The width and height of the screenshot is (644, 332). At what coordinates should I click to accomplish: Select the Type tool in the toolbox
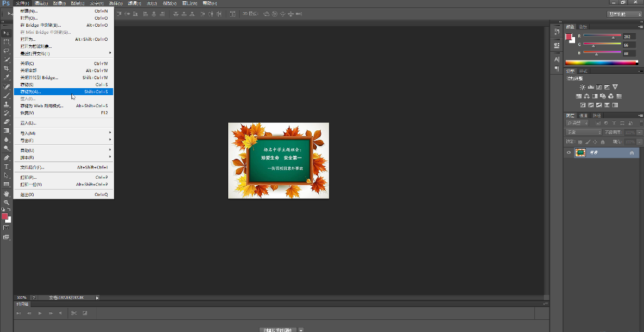pyautogui.click(x=6, y=166)
